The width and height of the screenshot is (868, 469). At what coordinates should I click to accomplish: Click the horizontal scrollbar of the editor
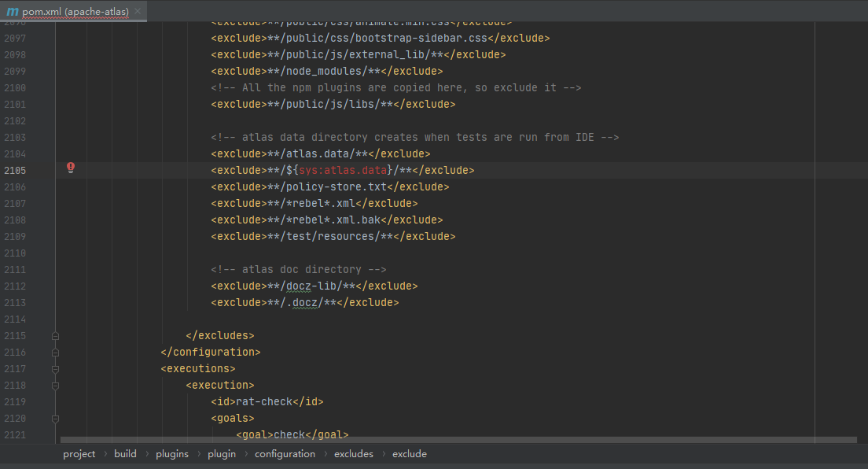pos(458,440)
